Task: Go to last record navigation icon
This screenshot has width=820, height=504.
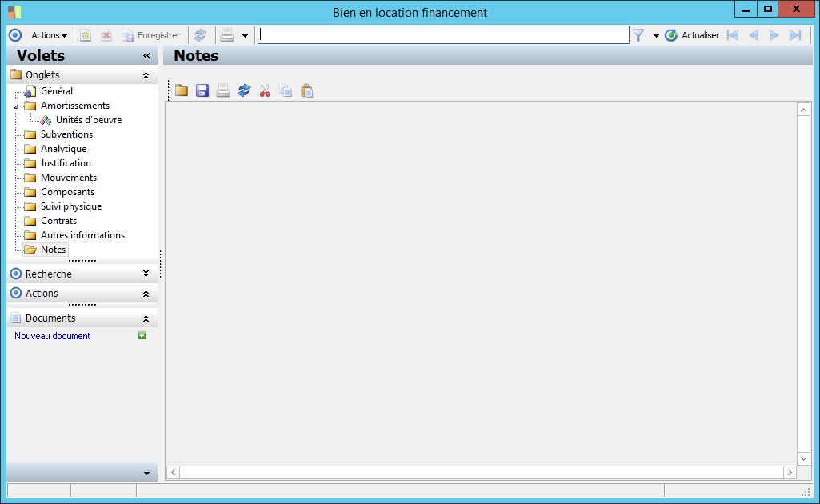Action: click(795, 35)
